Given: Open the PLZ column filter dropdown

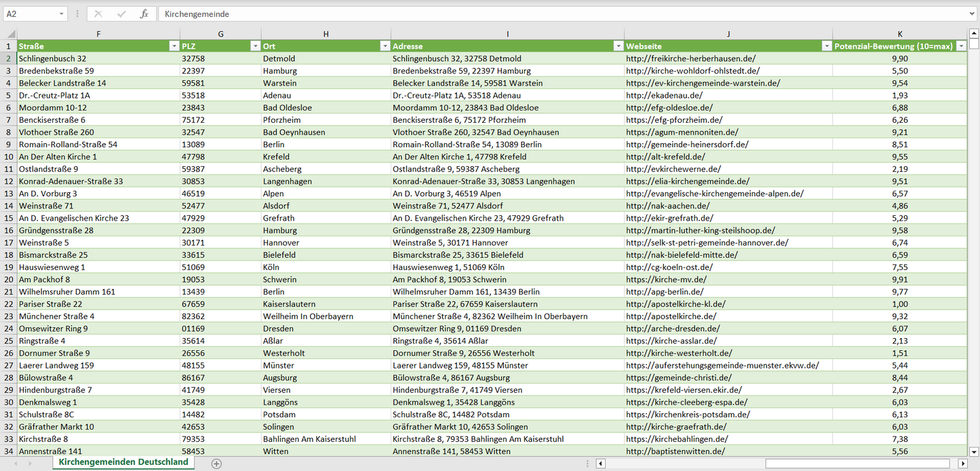Looking at the screenshot, I should click(255, 46).
